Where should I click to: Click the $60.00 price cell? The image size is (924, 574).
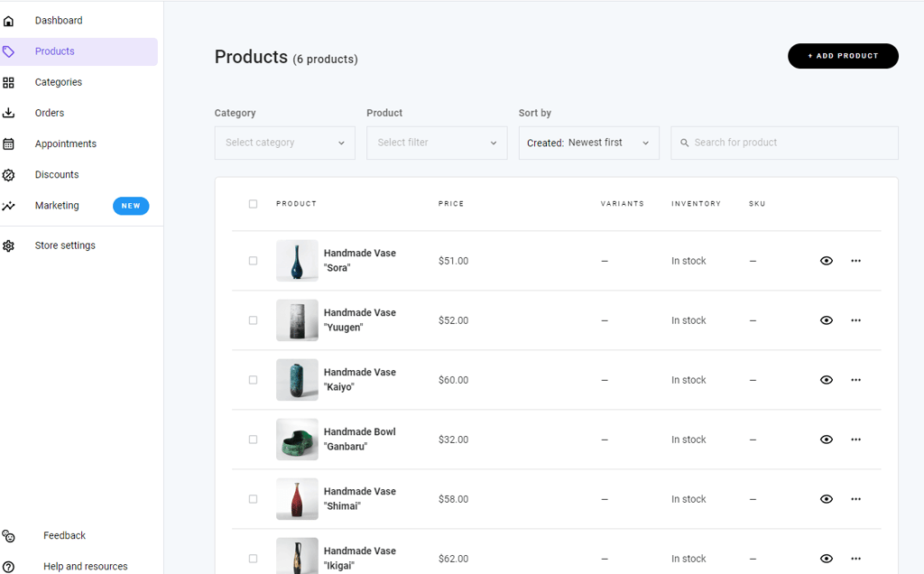tap(453, 380)
